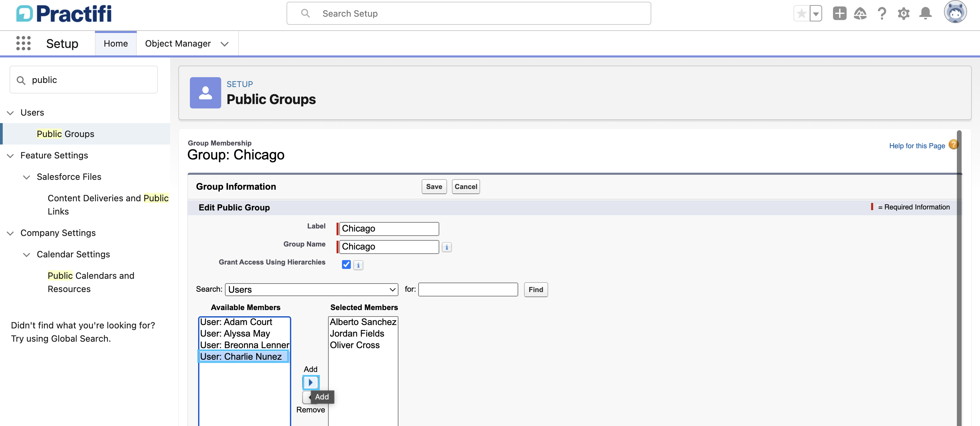The width and height of the screenshot is (980, 426).
Task: Click the orange help page icon
Action: tap(953, 145)
